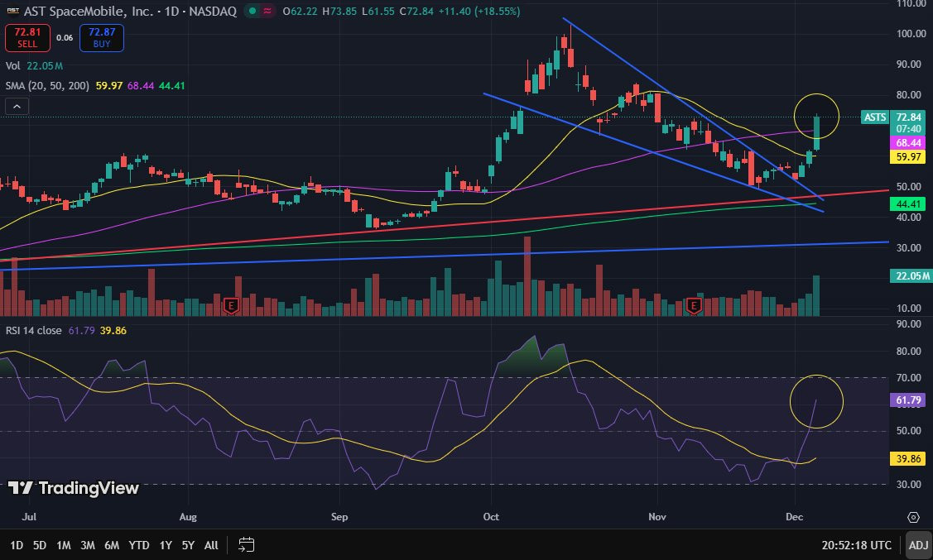Open chart settings gear icon
Viewport: 933px width, 560px height.
click(x=913, y=517)
